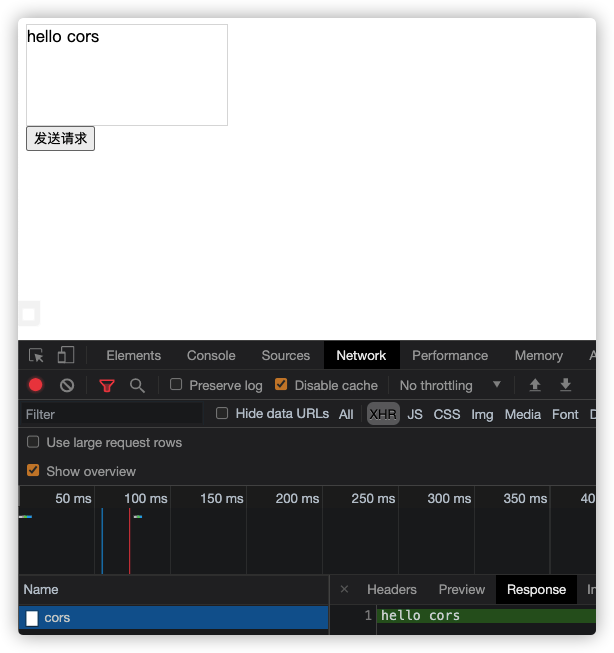Select the inspect element cursor icon
The height and width of the screenshot is (653, 614).
(36, 356)
